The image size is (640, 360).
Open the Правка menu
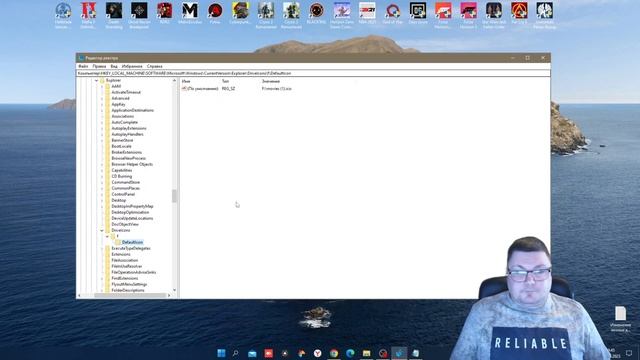point(99,66)
